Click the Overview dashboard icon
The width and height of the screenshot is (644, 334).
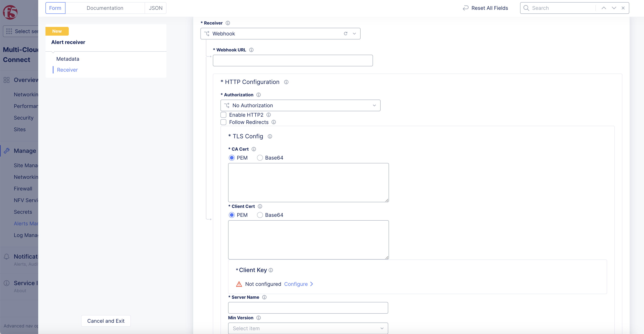[7, 80]
